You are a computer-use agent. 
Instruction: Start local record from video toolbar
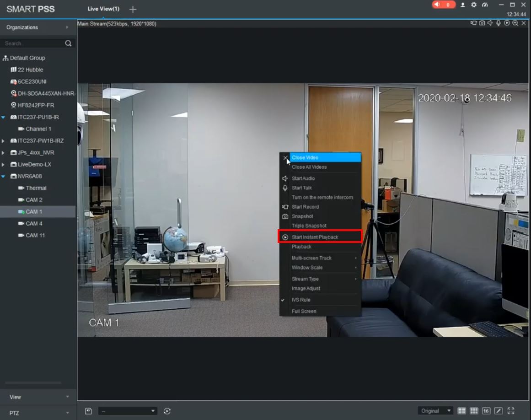pos(473,23)
